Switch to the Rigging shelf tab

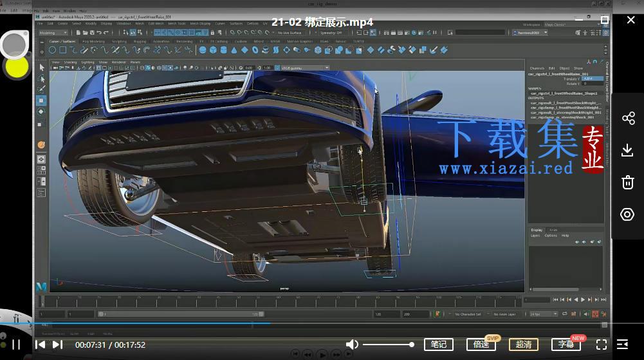coord(140,41)
